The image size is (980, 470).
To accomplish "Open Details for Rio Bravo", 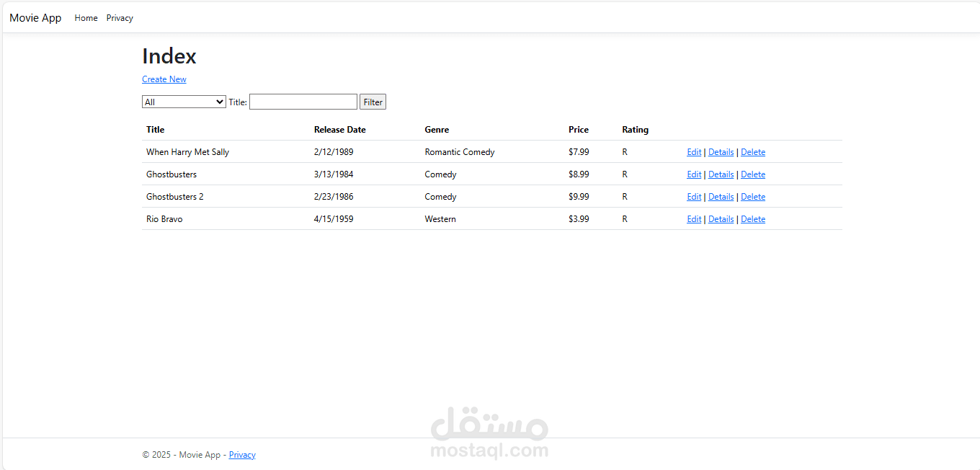I will [x=721, y=219].
